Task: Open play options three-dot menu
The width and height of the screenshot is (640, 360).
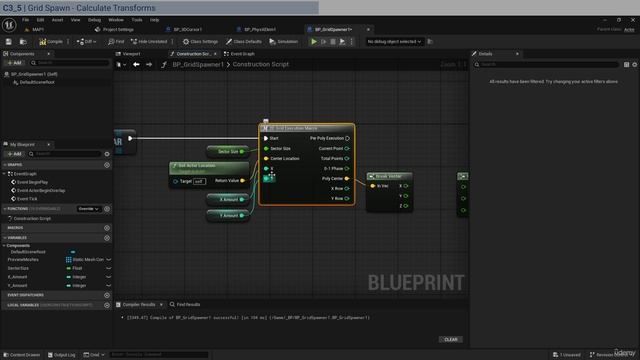Action: [351, 42]
